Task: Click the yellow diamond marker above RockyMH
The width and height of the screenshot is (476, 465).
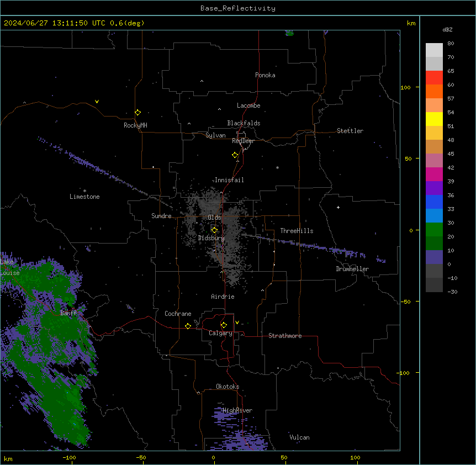Action: tap(137, 113)
